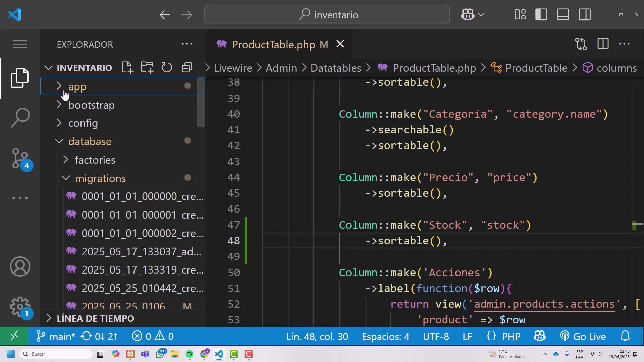
Task: Collapse the INVENTARIO root section
Action: [49, 68]
